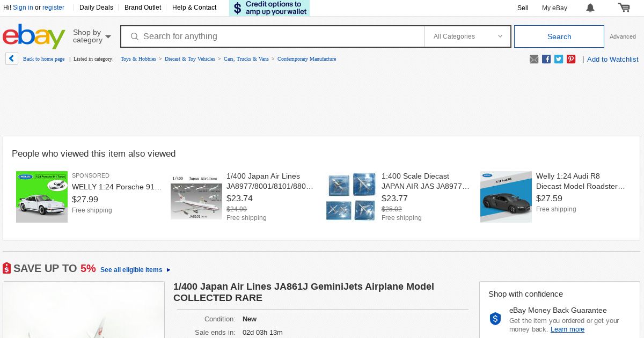Share listing on Twitter

[x=559, y=59]
